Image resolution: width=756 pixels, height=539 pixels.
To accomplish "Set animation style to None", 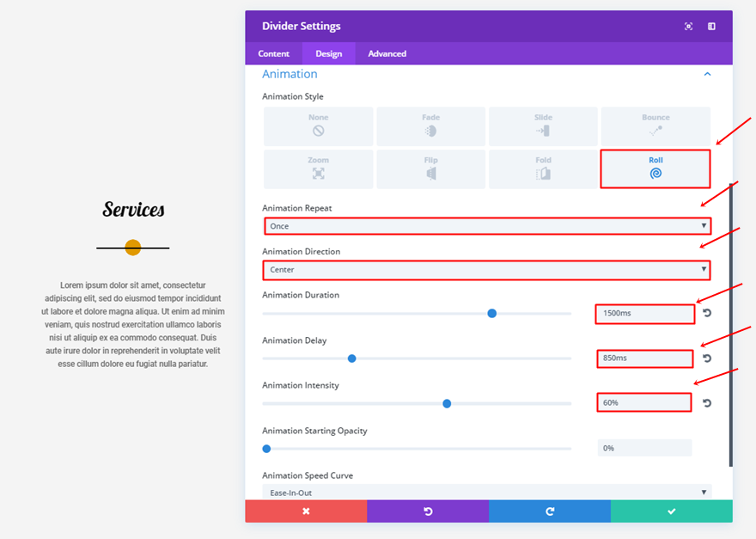I will (x=318, y=126).
